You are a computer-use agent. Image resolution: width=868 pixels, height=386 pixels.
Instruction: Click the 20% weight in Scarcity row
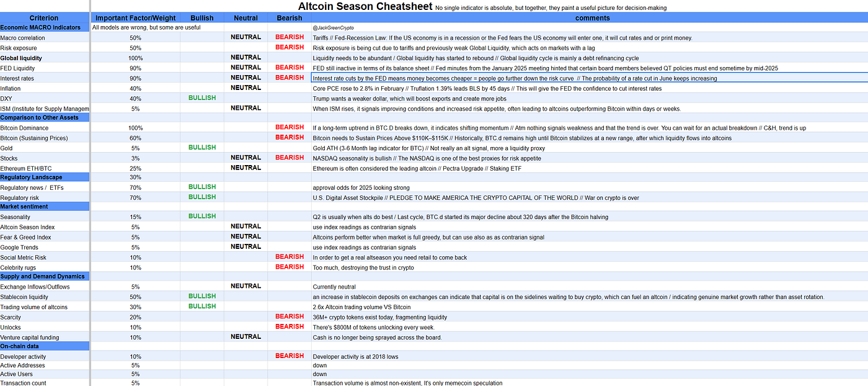136,317
